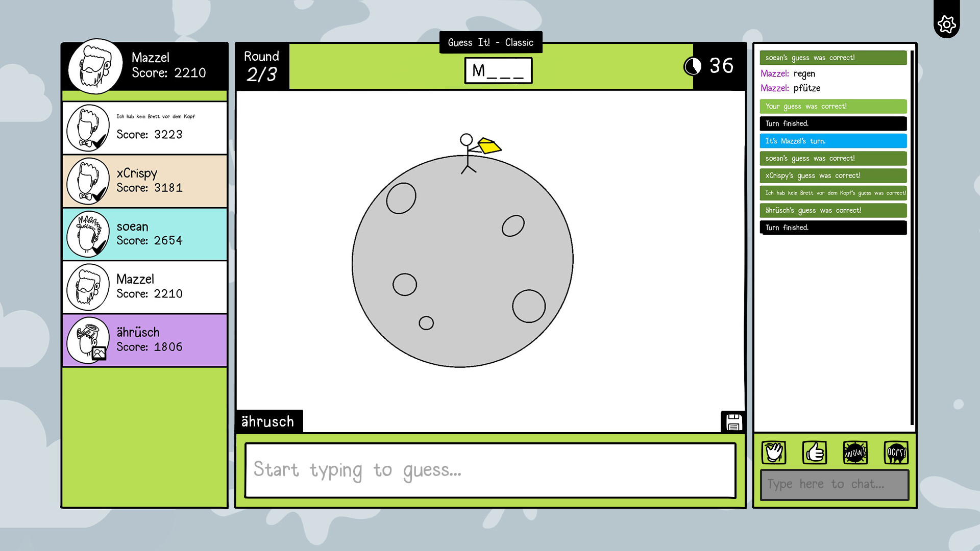Click the Guess It! Classic game mode label
Image resolution: width=980 pixels, height=551 pixels.
490,42
